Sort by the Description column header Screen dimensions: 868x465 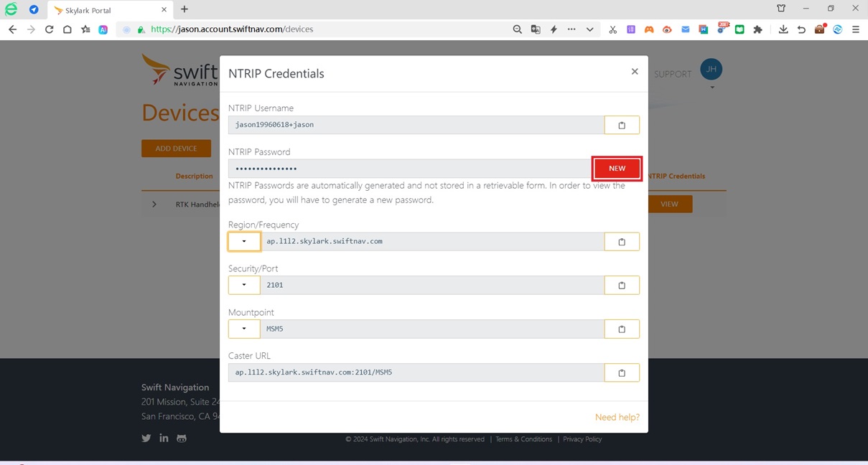point(194,176)
